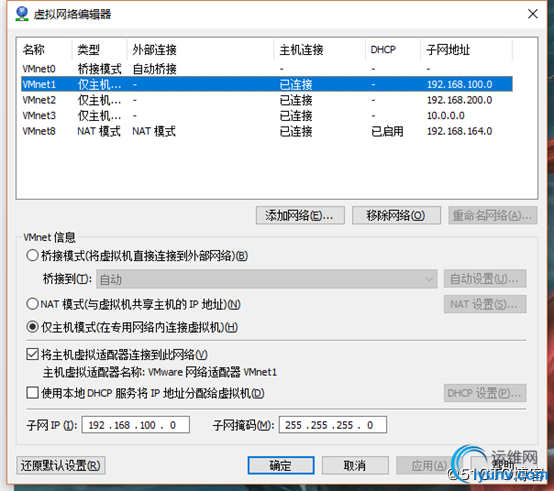Click the Virtual Network Editor title icon

22,14
